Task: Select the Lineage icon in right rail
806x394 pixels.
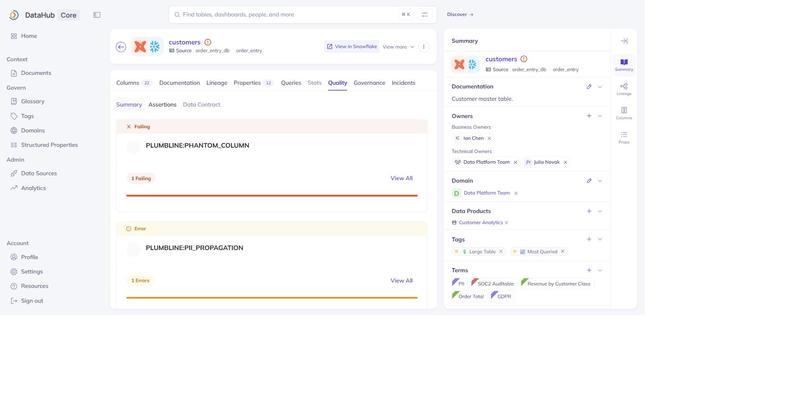Action: (624, 89)
